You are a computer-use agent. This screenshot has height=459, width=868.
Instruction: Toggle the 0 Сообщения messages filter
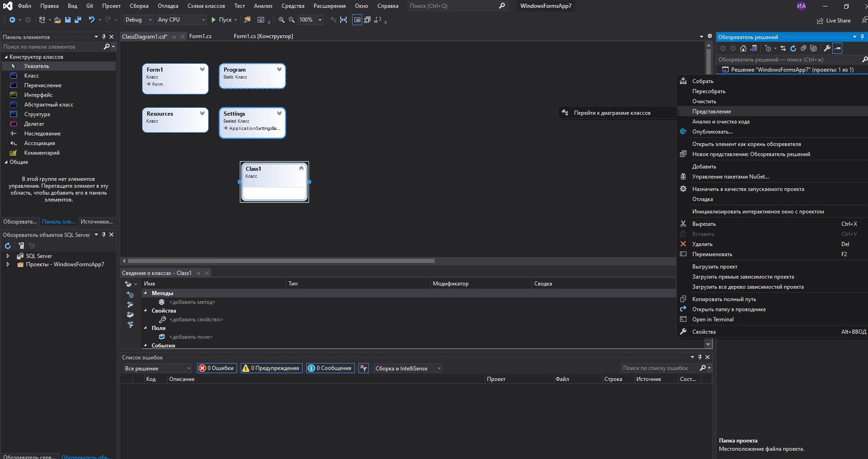330,368
